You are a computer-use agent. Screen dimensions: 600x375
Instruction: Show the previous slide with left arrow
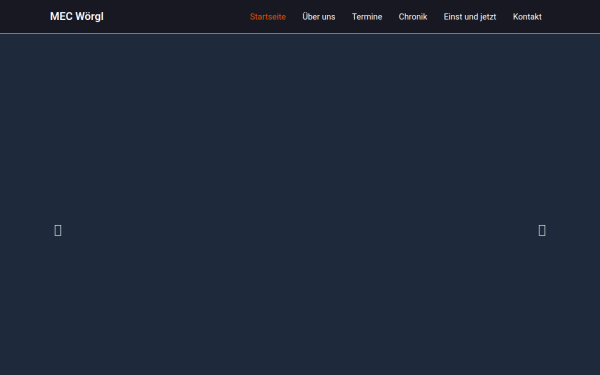58,230
